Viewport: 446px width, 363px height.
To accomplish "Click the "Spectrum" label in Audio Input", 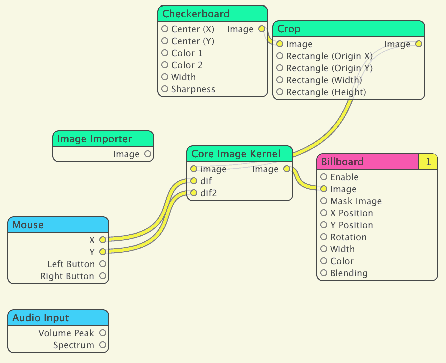I will click(x=74, y=345).
